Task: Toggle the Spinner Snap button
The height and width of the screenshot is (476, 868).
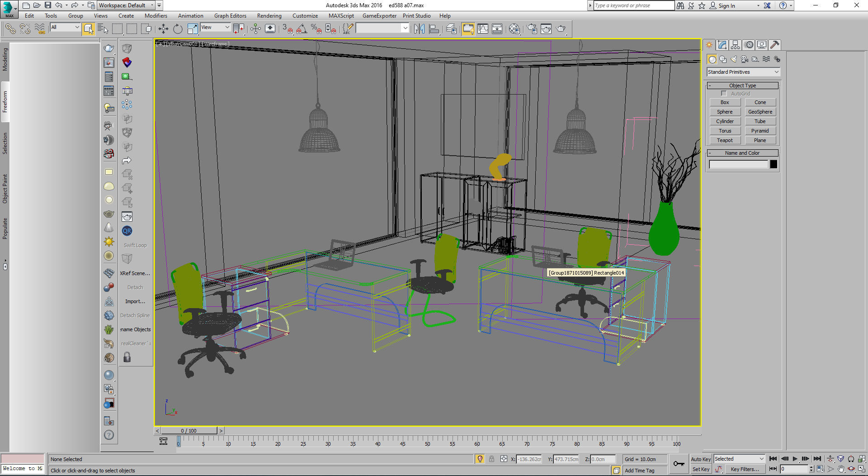Action: coord(331,29)
